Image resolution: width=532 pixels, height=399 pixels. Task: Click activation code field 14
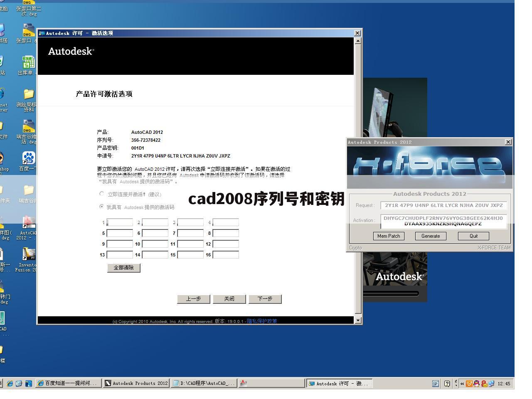[155, 255]
